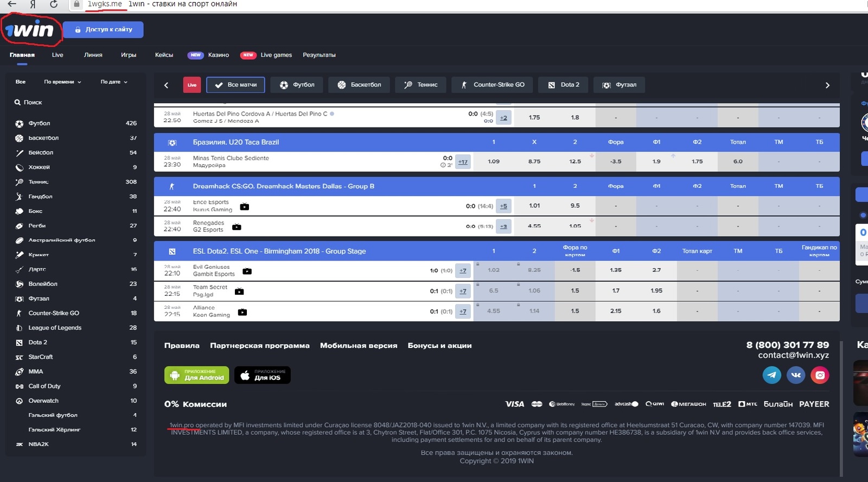Expand +3 markets for Renegades match
The width and height of the screenshot is (868, 482).
pyautogui.click(x=503, y=226)
